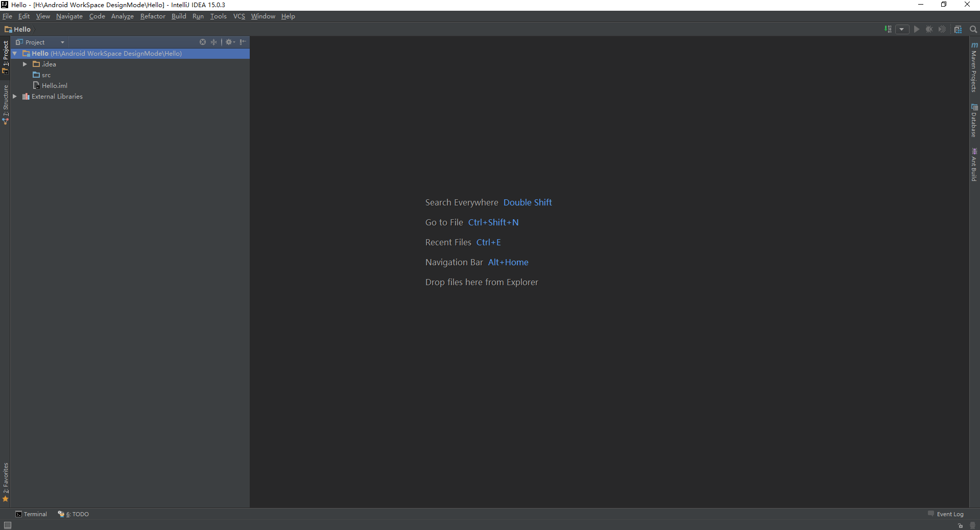Open the Ant Build side panel
Screen dimensions: 980x530
click(974, 165)
